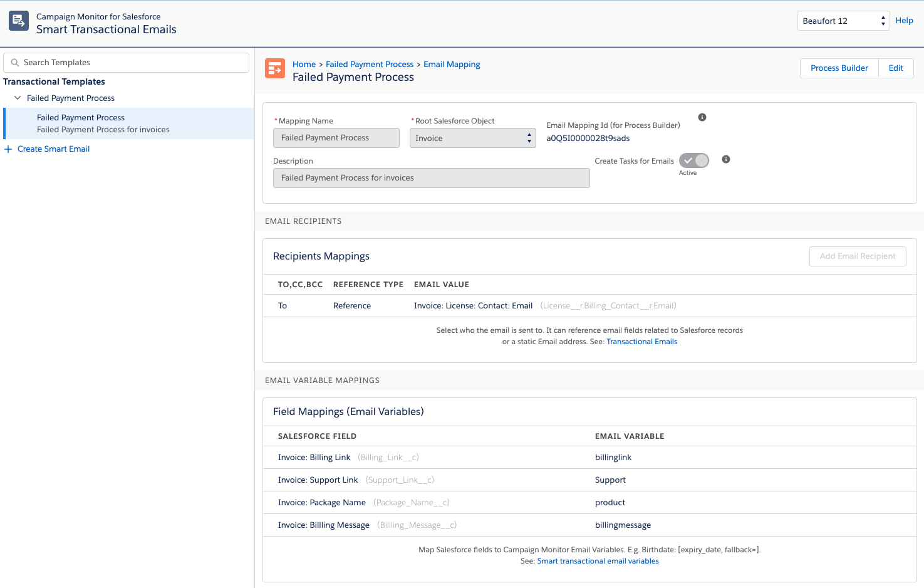Click the orange Email Mapping page icon
924x588 pixels.
point(275,68)
